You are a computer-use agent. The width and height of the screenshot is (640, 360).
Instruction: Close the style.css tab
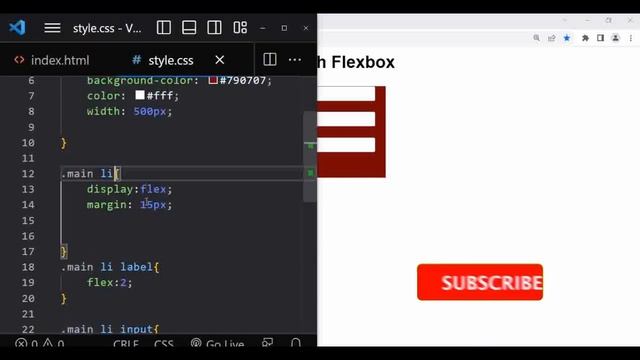click(220, 60)
